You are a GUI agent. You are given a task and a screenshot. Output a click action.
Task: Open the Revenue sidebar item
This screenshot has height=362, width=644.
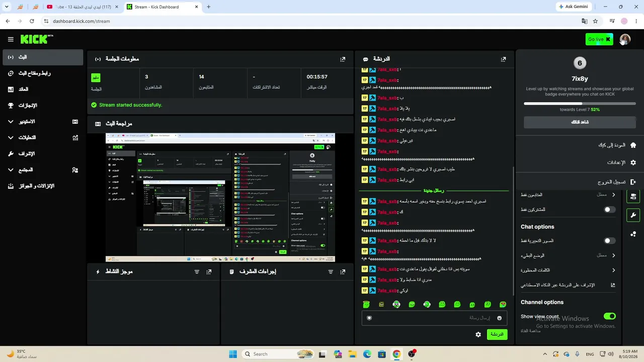[43, 89]
